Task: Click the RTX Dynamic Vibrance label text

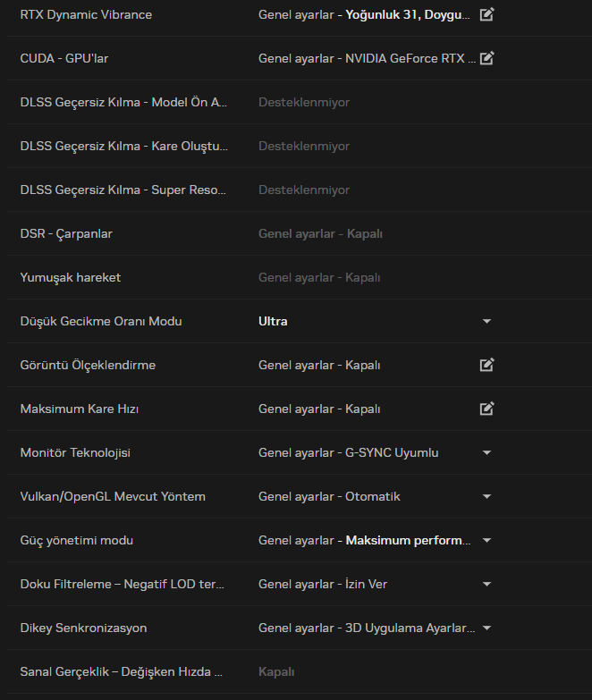Action: tap(86, 14)
